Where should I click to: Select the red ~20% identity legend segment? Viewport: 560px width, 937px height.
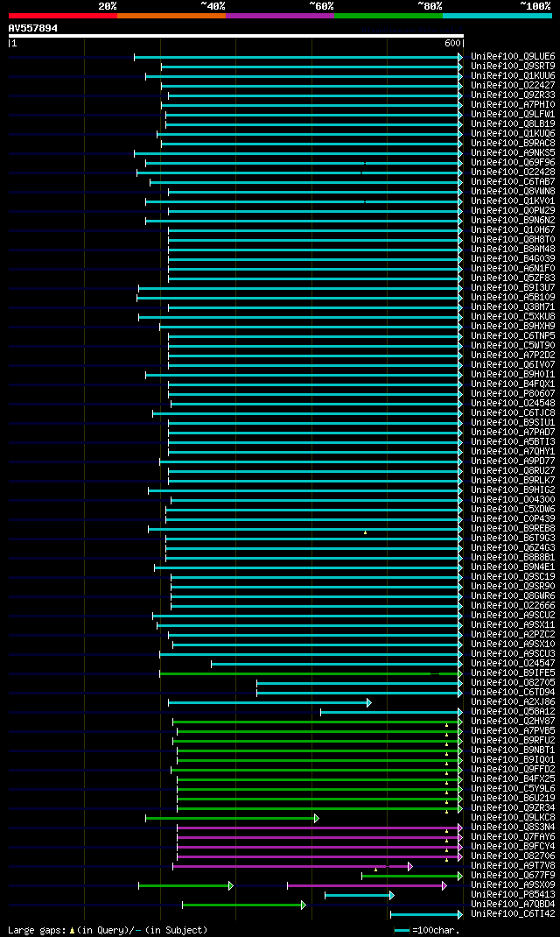click(63, 16)
